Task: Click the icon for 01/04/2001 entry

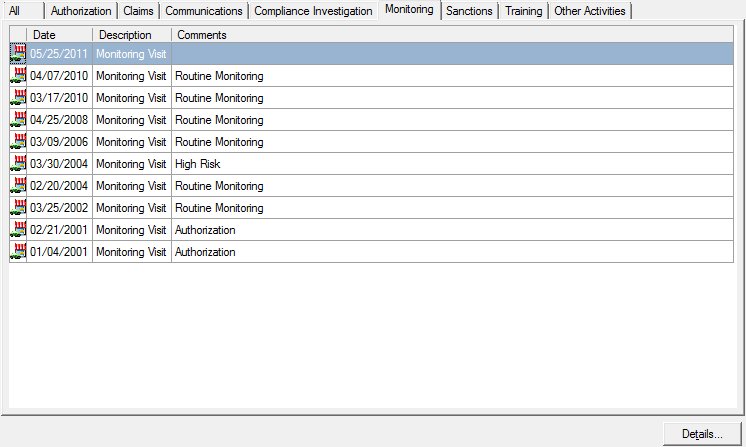Action: 18,252
